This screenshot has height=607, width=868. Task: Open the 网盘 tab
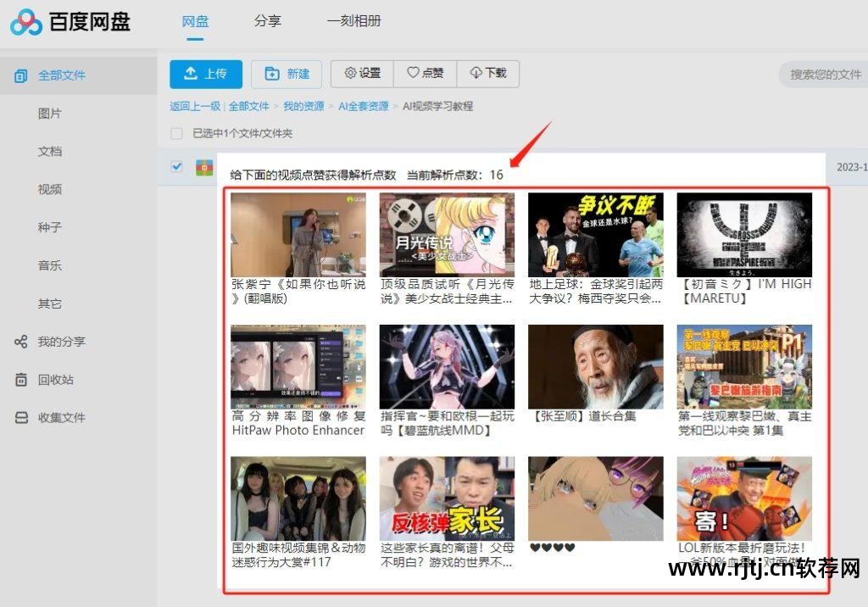point(196,21)
